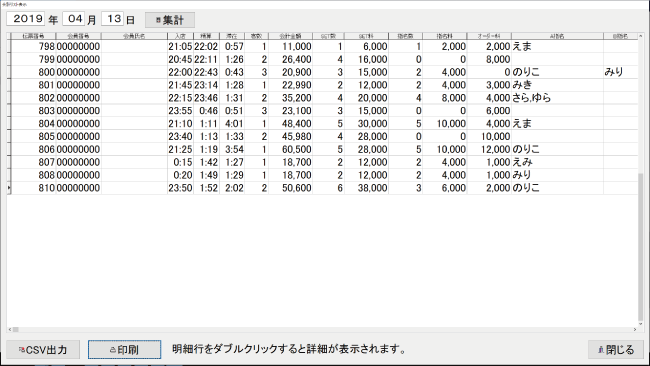650x366 pixels.
Task: Click the total amount 20,900 cell
Action: (291, 72)
